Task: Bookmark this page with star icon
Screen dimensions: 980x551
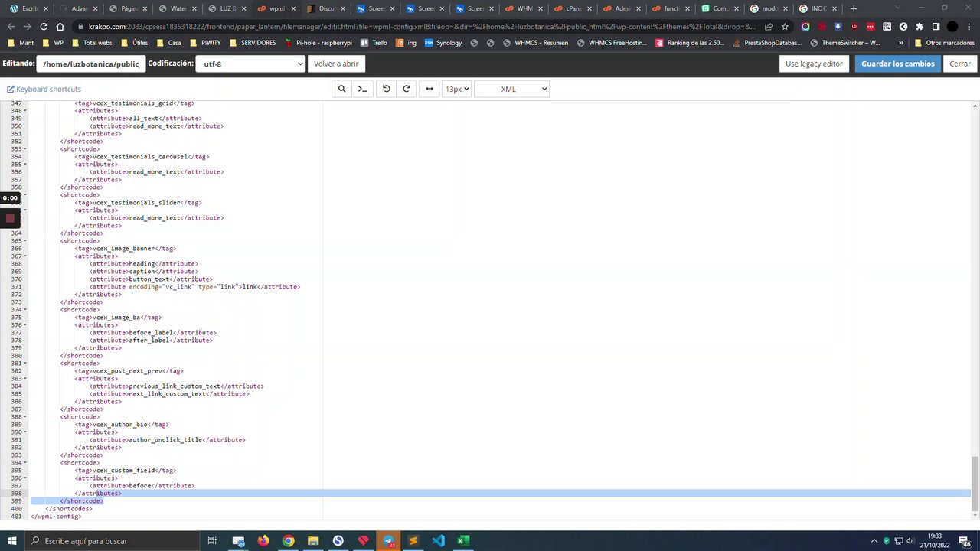Action: coord(785,26)
